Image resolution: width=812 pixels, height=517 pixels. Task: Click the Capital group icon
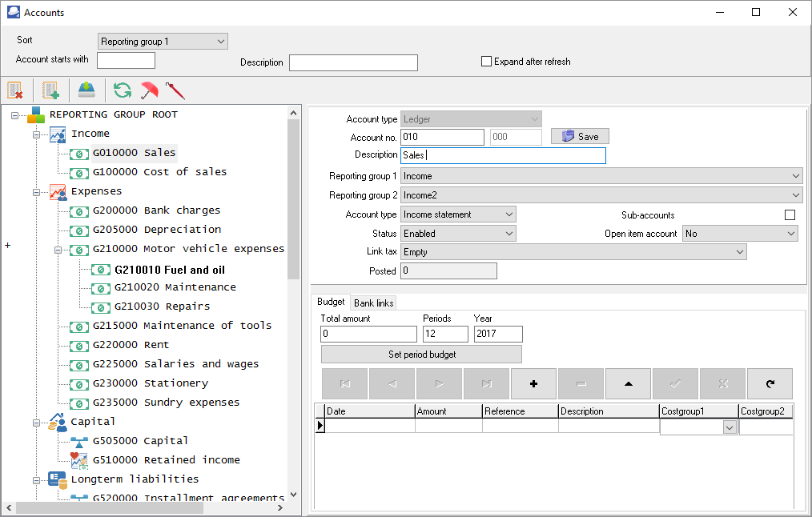coord(58,422)
